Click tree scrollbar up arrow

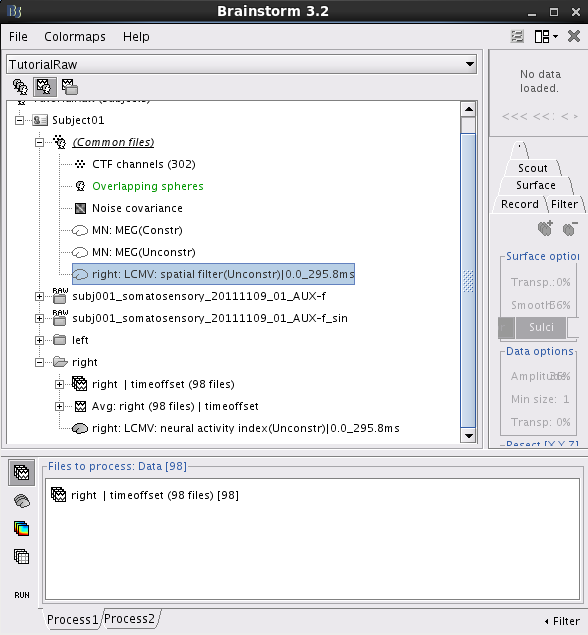pyautogui.click(x=469, y=109)
